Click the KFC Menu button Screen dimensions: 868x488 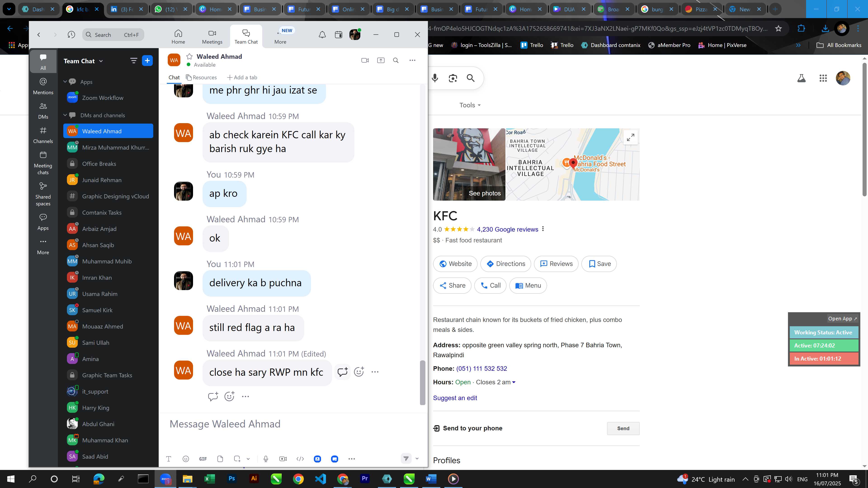528,286
